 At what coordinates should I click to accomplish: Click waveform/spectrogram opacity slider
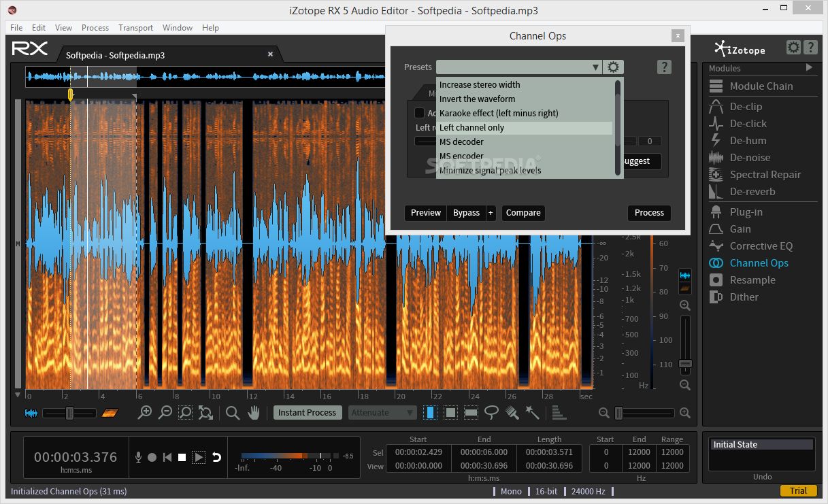coord(69,413)
